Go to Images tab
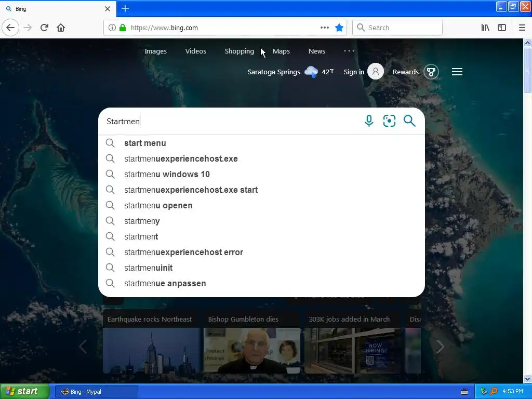Image resolution: width=532 pixels, height=399 pixels. (x=155, y=51)
